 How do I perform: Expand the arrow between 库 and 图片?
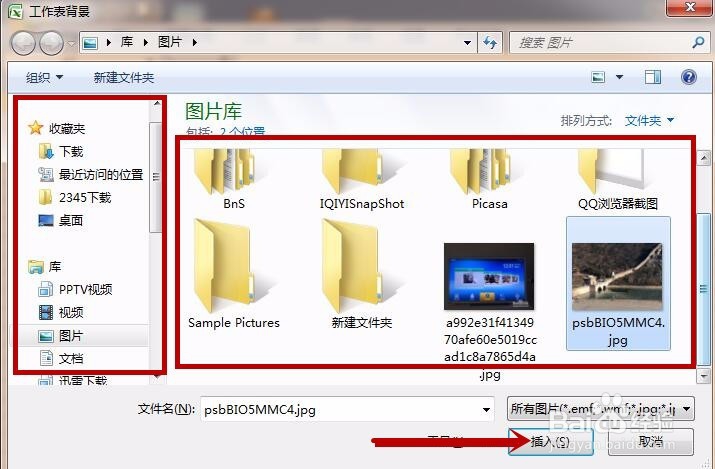point(146,43)
